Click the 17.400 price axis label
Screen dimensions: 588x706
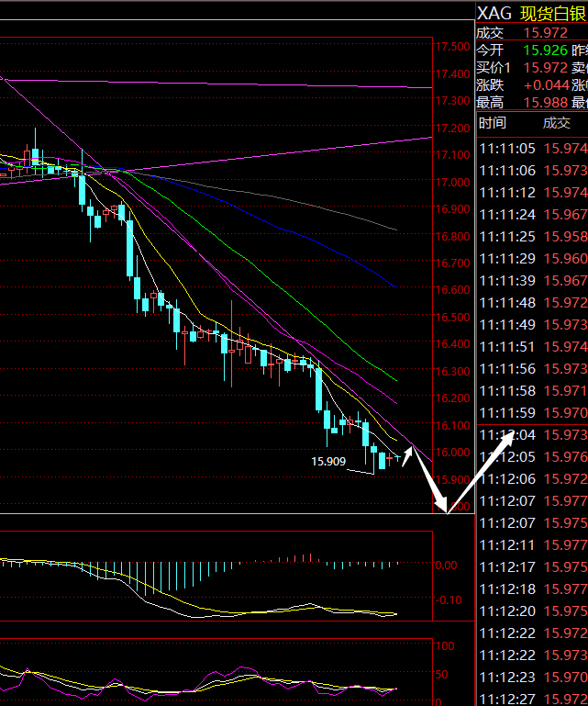click(452, 73)
